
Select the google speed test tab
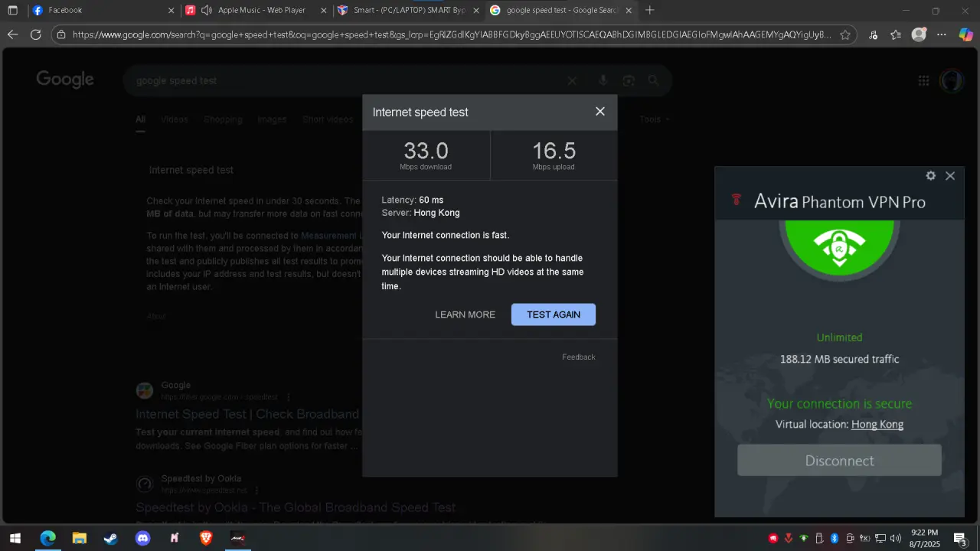[561, 11]
